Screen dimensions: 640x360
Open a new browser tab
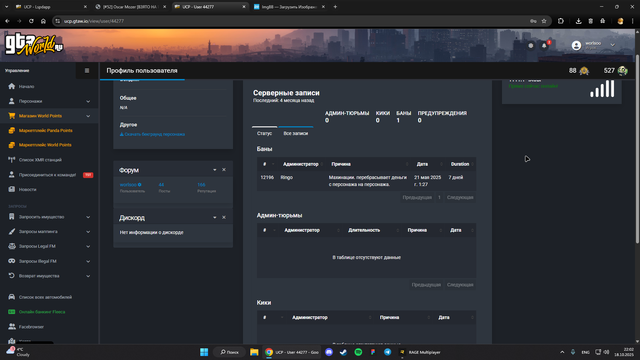[335, 7]
